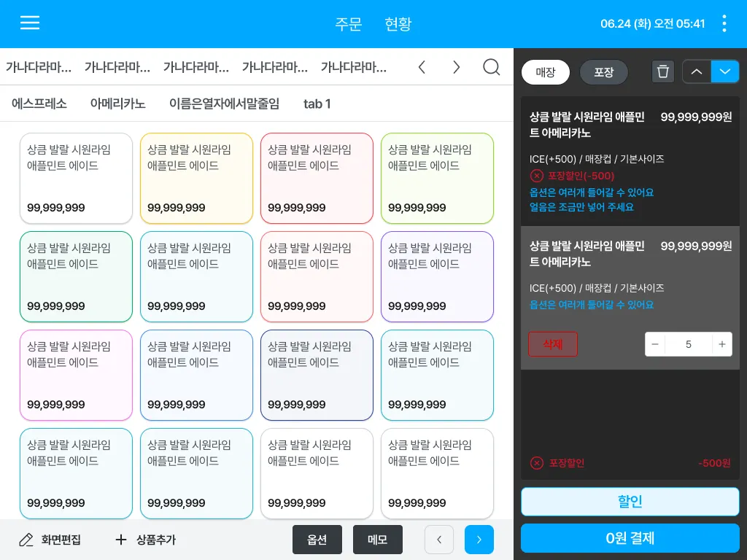Image resolution: width=747 pixels, height=560 pixels.
Task: Click the 메모 button
Action: click(x=378, y=540)
